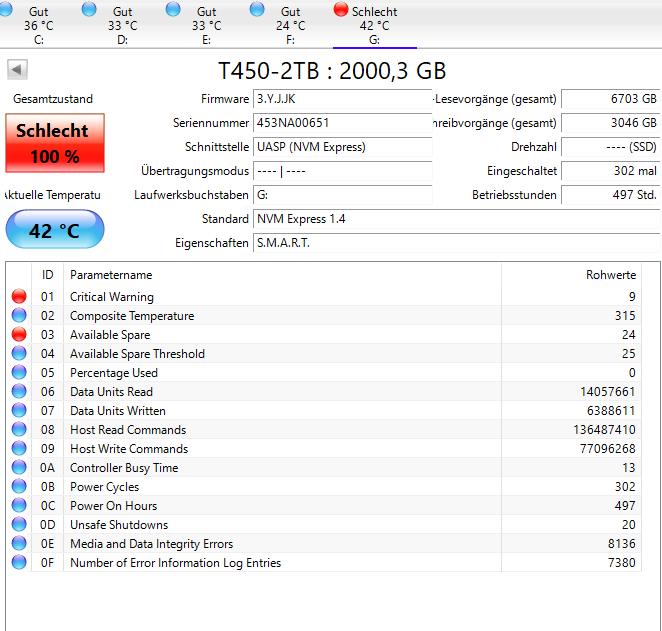Click the Gesamtzustand label
The image size is (662, 631).
point(53,99)
